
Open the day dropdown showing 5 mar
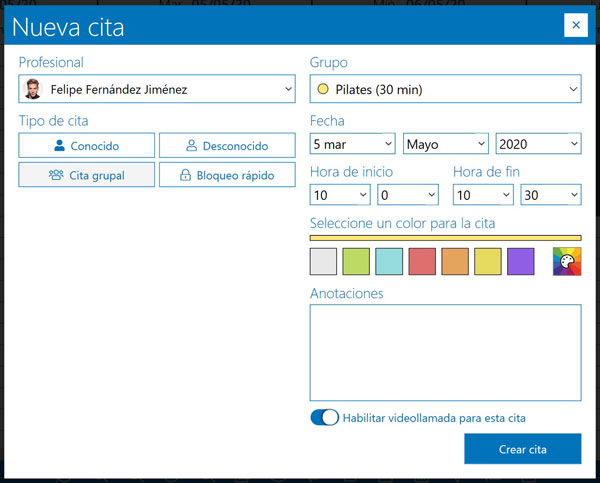click(x=353, y=144)
